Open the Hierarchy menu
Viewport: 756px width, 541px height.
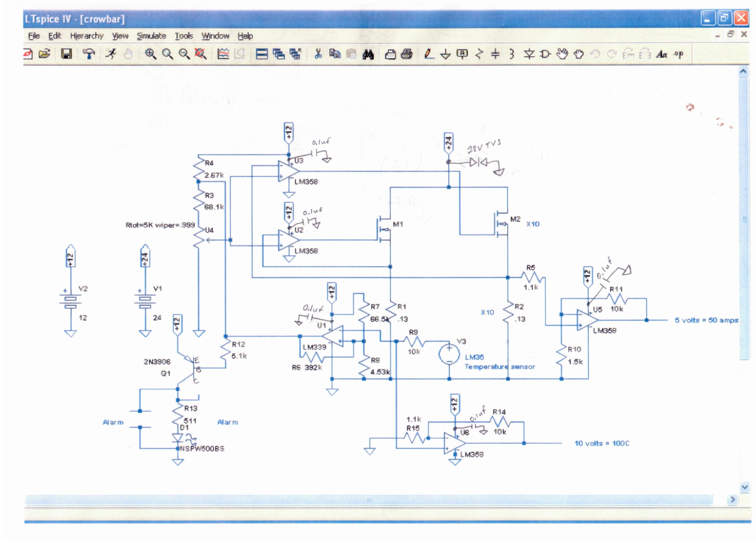click(87, 36)
